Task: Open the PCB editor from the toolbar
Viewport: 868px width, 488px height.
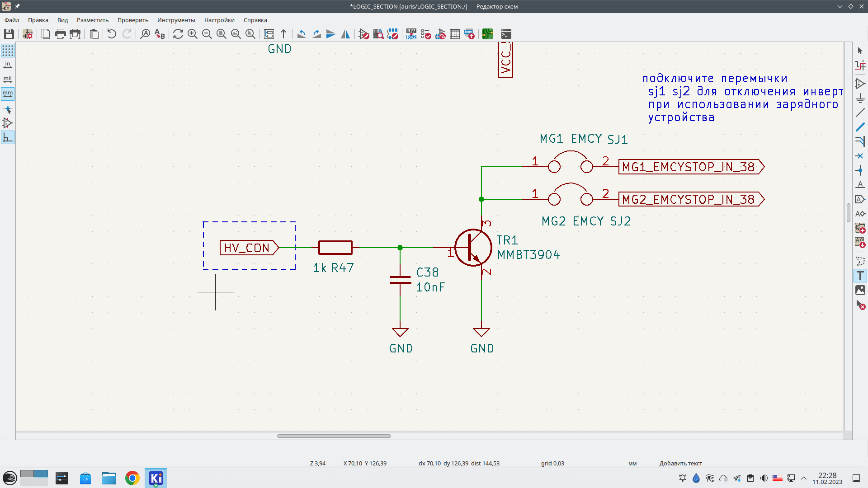Action: (487, 34)
